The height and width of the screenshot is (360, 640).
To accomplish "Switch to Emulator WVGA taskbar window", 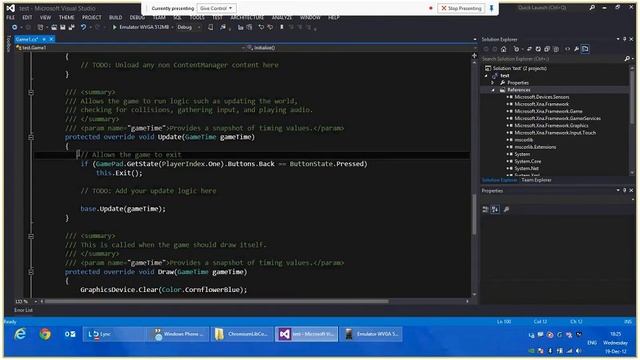I will click(371, 334).
